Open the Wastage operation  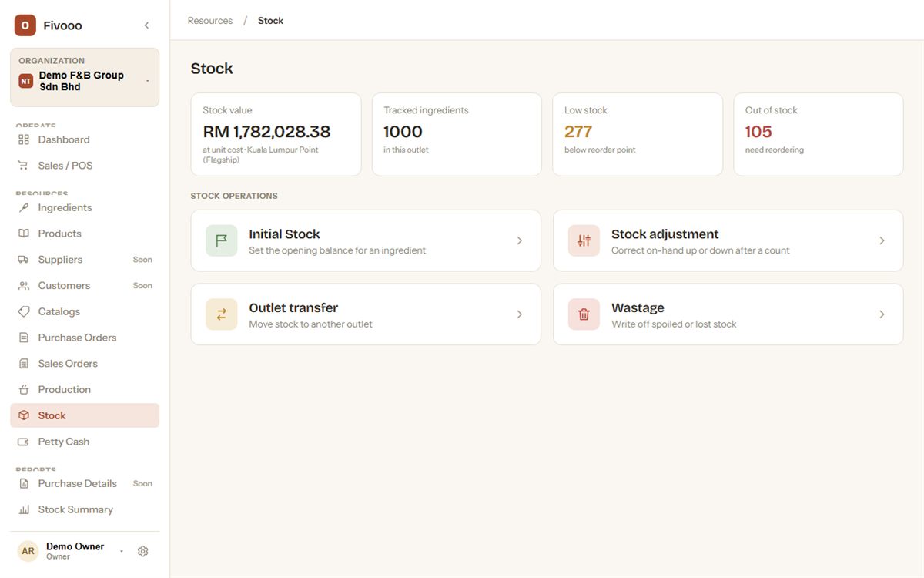point(728,314)
